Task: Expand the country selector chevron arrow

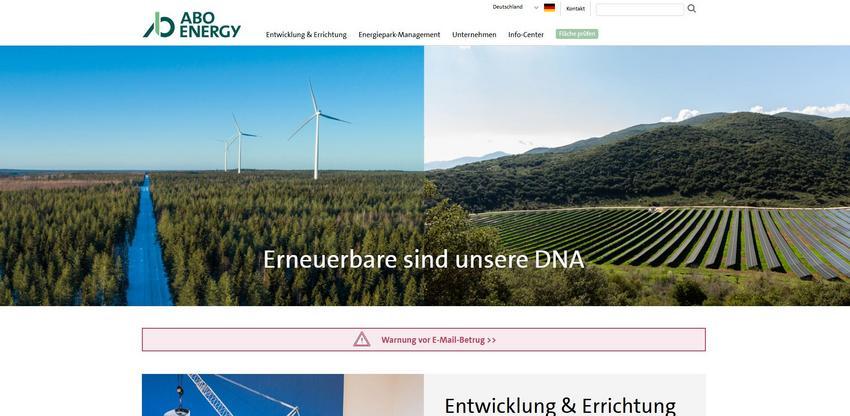Action: tap(536, 8)
